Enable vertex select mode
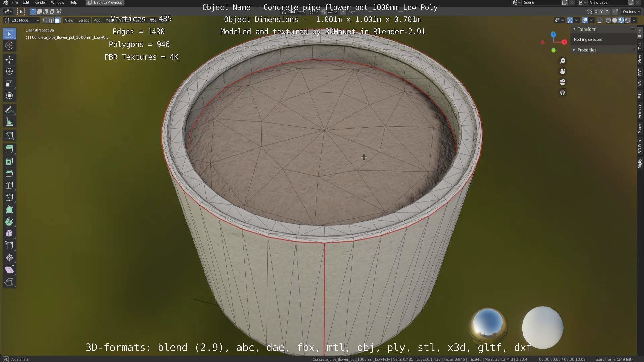644x362 pixels. (45, 20)
